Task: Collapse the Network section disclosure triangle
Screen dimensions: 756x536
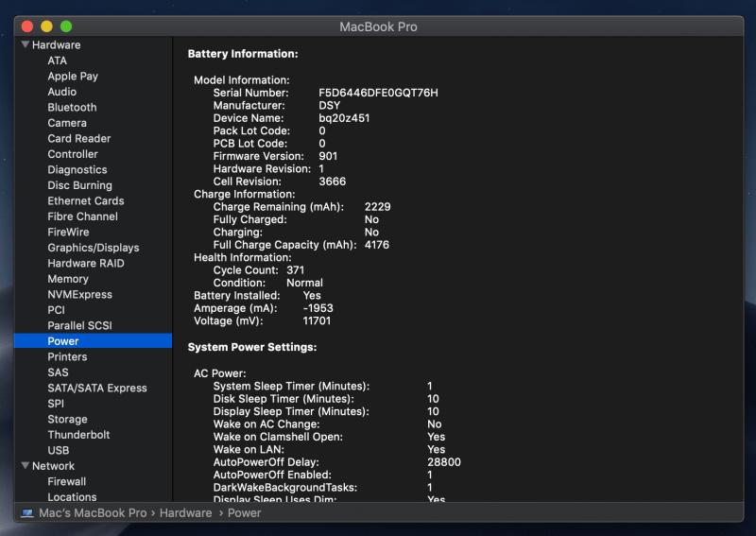Action: point(26,466)
